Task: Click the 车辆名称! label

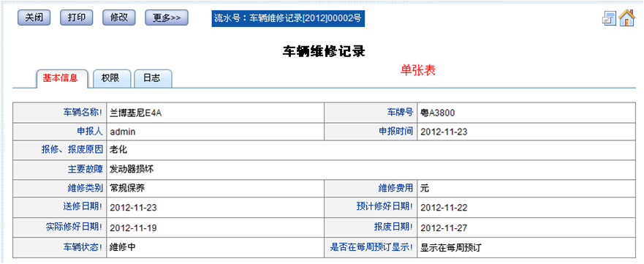Action: point(82,112)
